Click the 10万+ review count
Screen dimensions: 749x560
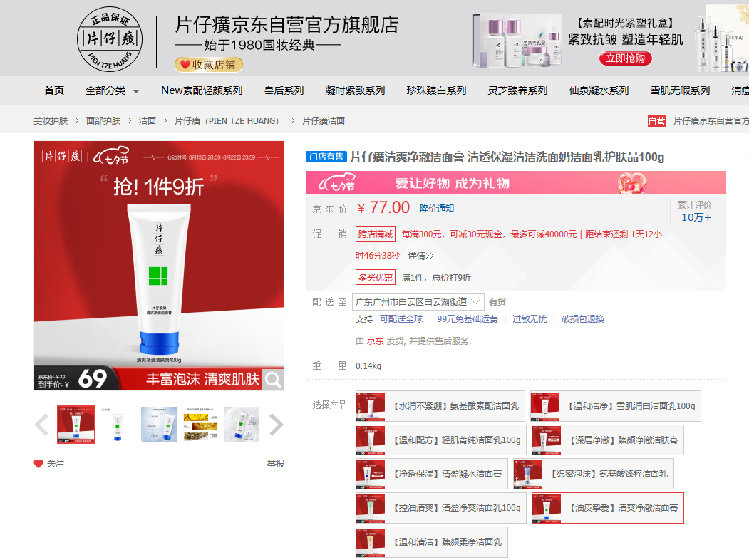696,218
